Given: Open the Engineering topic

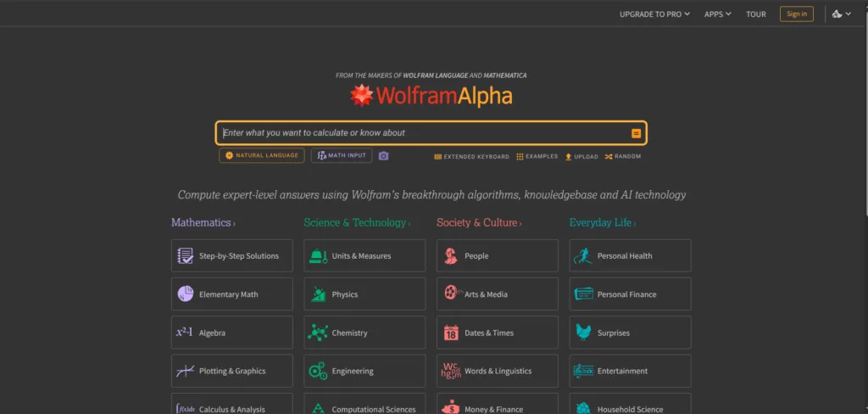Looking at the screenshot, I should [x=364, y=371].
